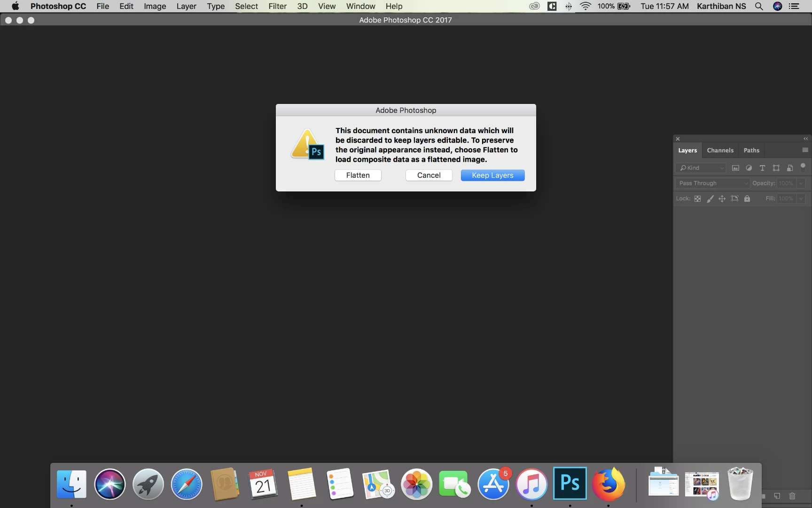Click the Photoshop icon in the dock
This screenshot has width=812, height=508.
(570, 483)
